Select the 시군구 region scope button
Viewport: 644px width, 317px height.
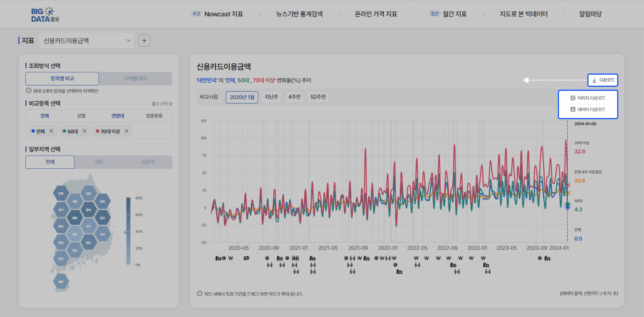(148, 162)
